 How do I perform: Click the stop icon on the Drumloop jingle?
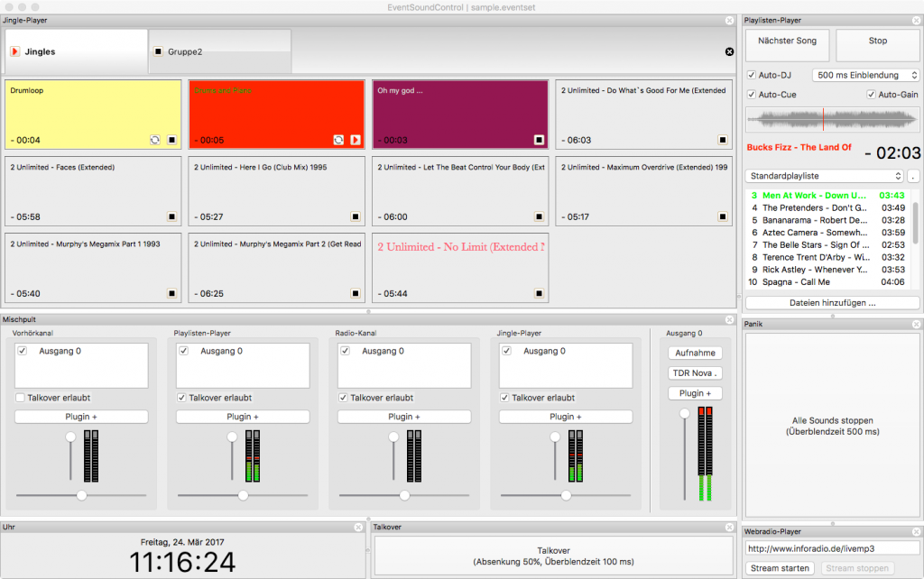[x=171, y=140]
